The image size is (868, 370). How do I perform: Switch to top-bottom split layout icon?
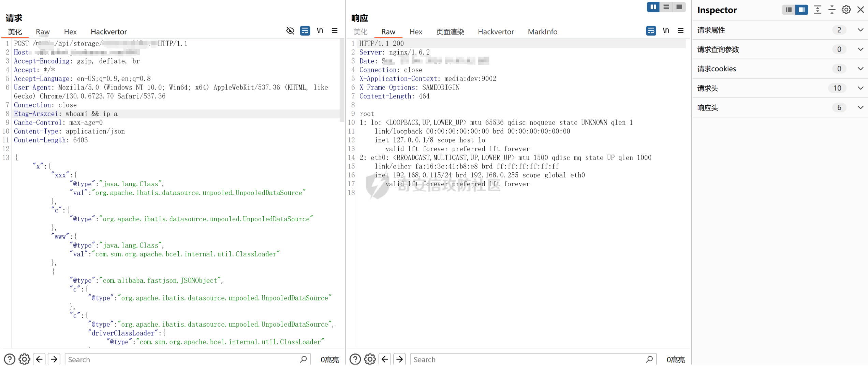pos(666,7)
